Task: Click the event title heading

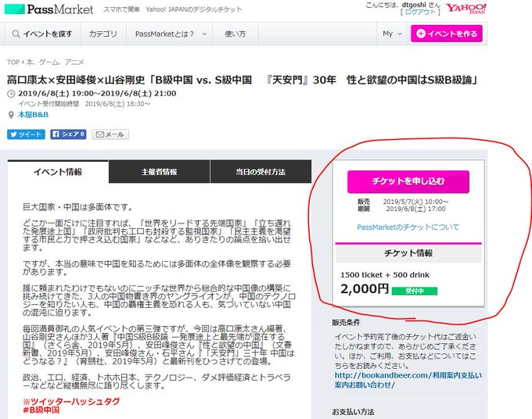Action: tap(243, 80)
